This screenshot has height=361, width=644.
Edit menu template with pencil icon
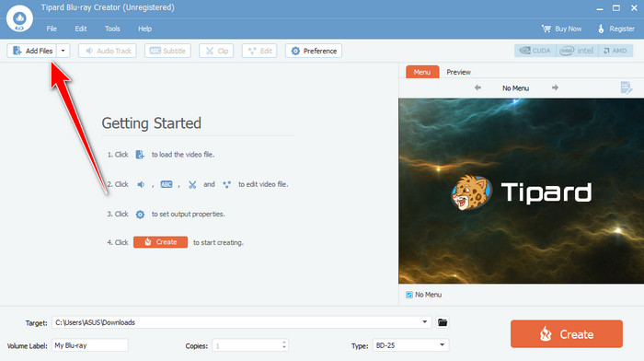tap(627, 87)
